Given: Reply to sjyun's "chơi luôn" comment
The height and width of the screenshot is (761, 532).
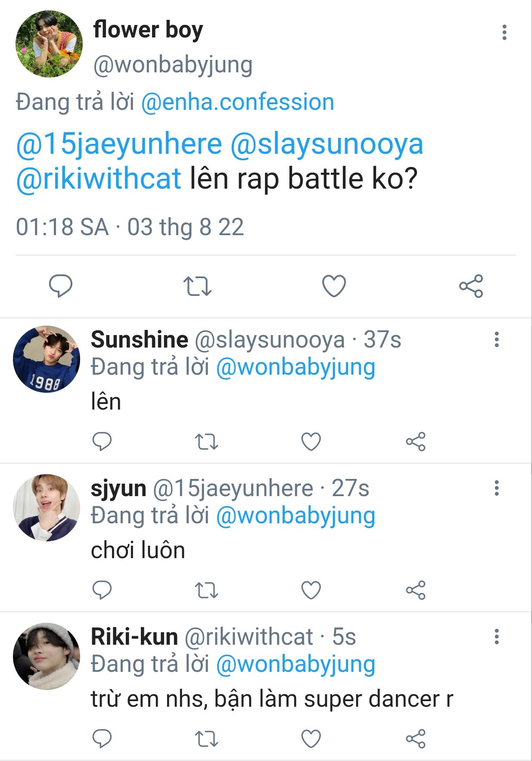Looking at the screenshot, I should 102,590.
